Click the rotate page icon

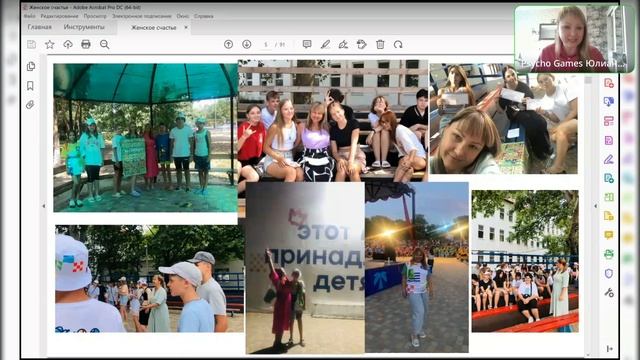tap(398, 44)
